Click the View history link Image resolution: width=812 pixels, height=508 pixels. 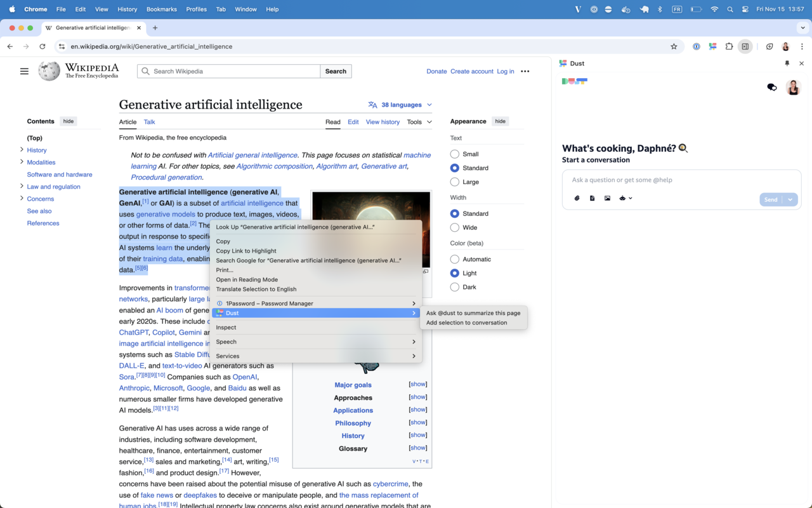383,122
